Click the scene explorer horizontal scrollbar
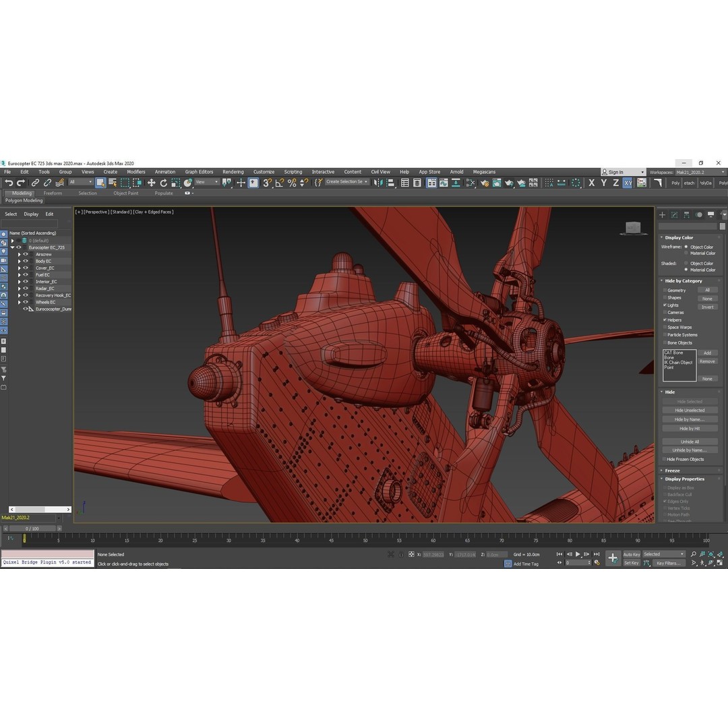728x728 pixels. pos(40,510)
